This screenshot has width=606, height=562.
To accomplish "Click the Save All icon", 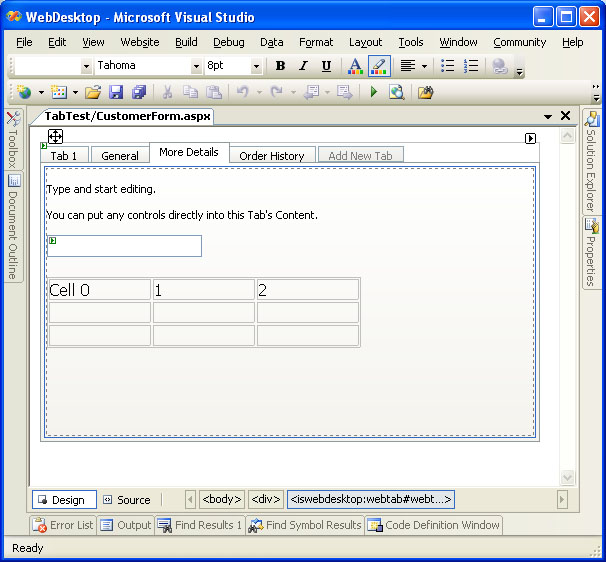I will pyautogui.click(x=139, y=92).
